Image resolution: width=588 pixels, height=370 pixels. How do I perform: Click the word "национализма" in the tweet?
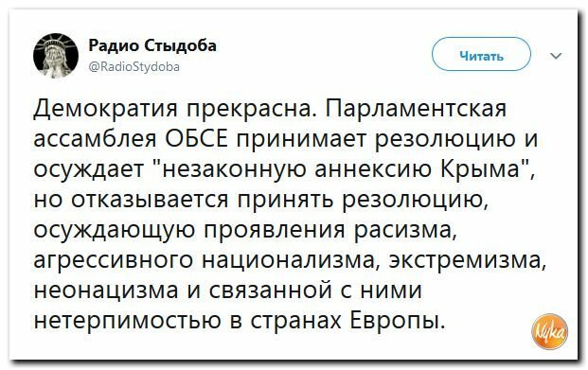289,260
